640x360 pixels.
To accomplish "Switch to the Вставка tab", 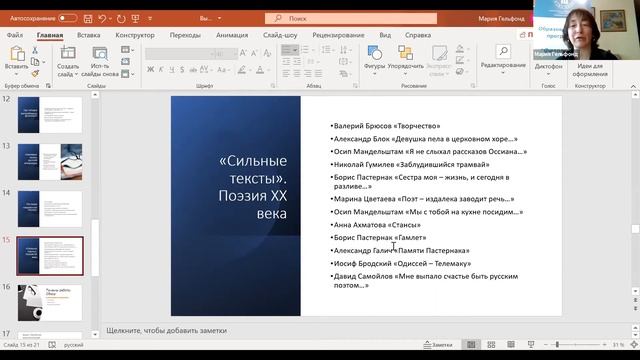I will (x=89, y=35).
